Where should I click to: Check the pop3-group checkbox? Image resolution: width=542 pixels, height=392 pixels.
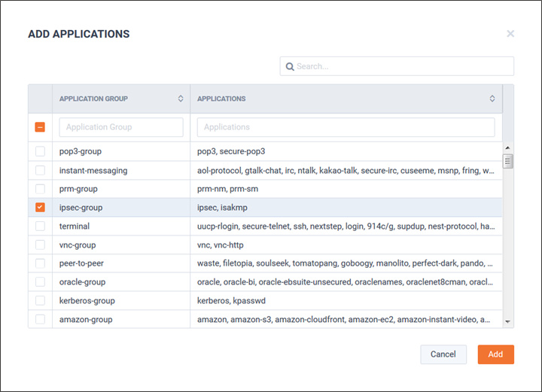pyautogui.click(x=40, y=151)
